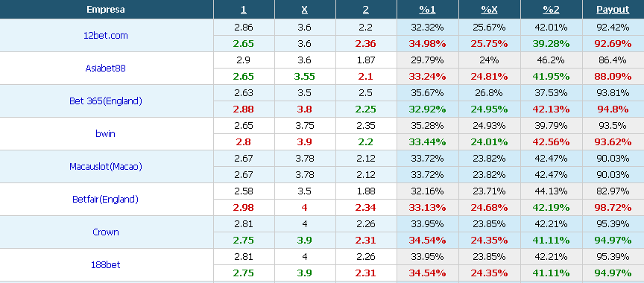Image resolution: width=644 pixels, height=283 pixels.
Task: Open the 188bet bookmaker link
Action: tap(106, 265)
